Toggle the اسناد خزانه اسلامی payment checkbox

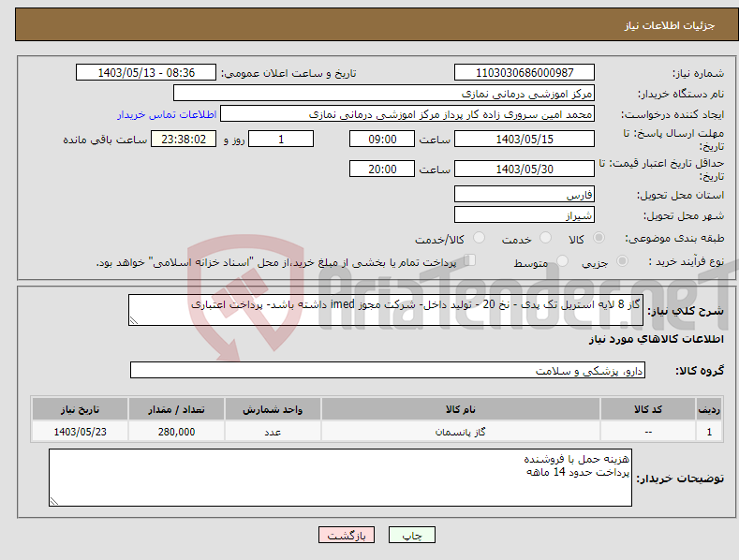469,260
